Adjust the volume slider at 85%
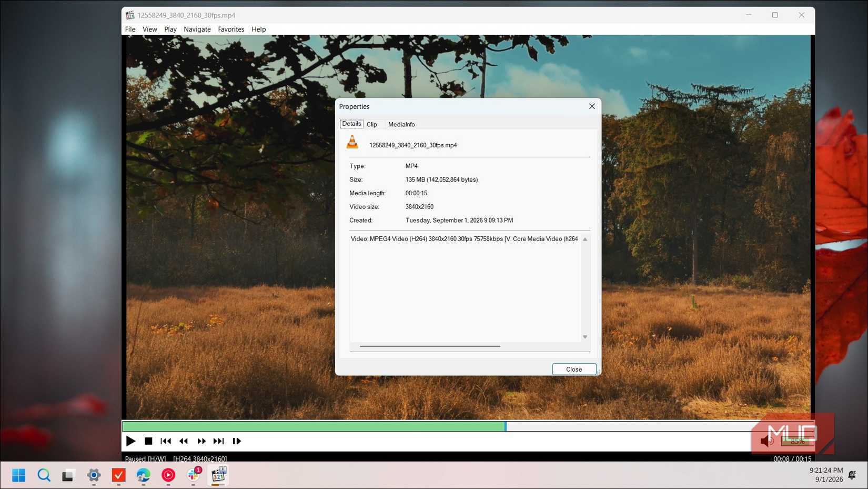The image size is (868, 489). tap(797, 441)
